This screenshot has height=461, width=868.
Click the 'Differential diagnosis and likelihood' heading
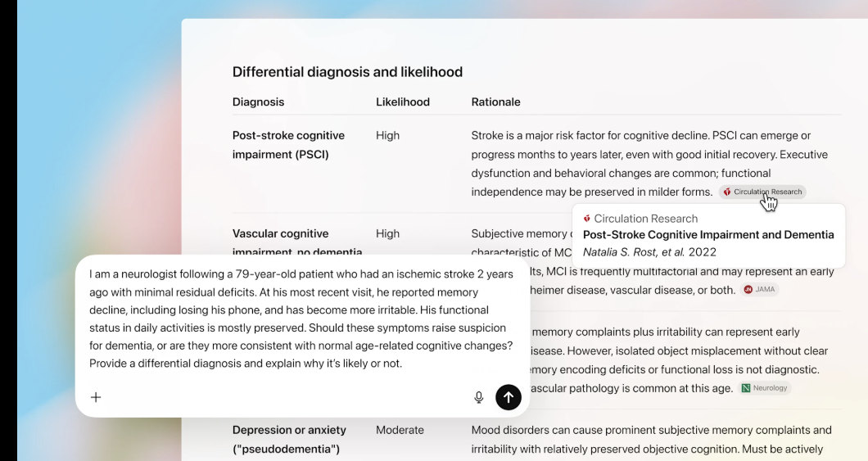tap(347, 72)
